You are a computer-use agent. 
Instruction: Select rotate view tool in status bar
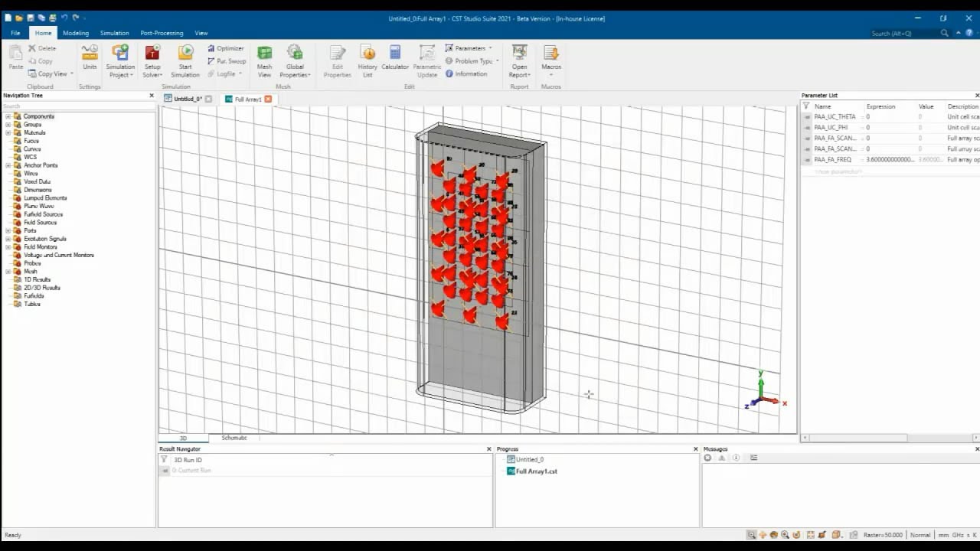click(774, 535)
